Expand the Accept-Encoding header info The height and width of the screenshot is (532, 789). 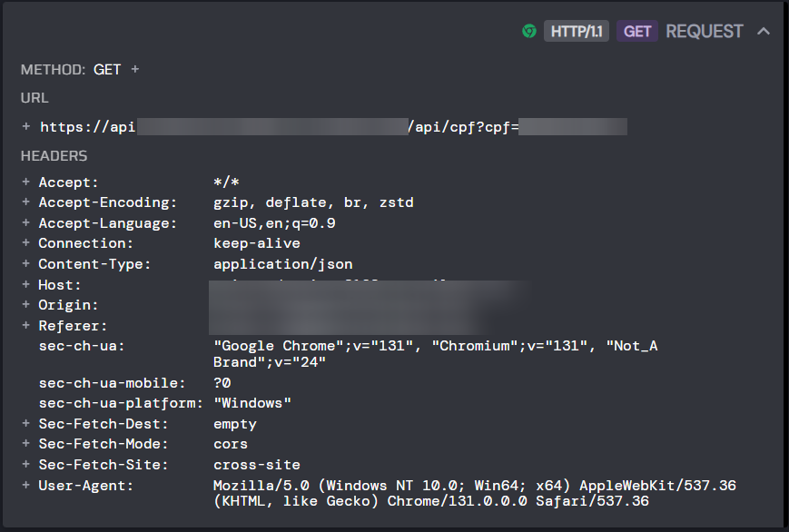(x=26, y=202)
